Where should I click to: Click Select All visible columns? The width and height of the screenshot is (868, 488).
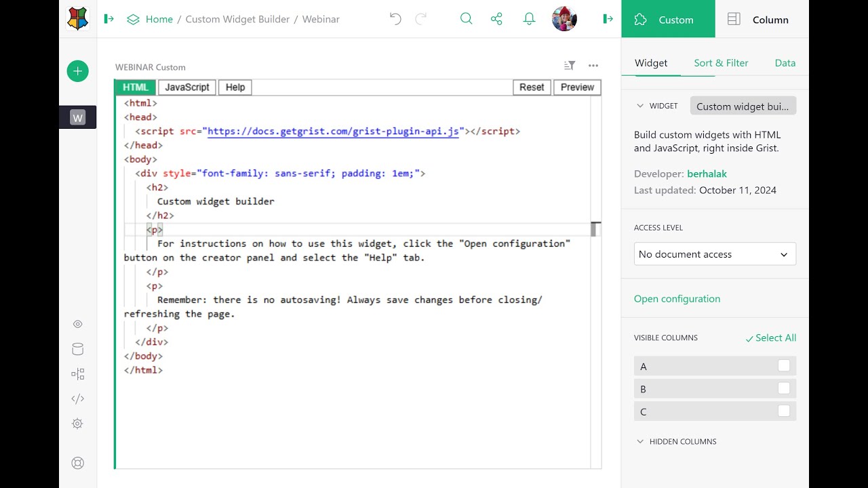point(771,338)
